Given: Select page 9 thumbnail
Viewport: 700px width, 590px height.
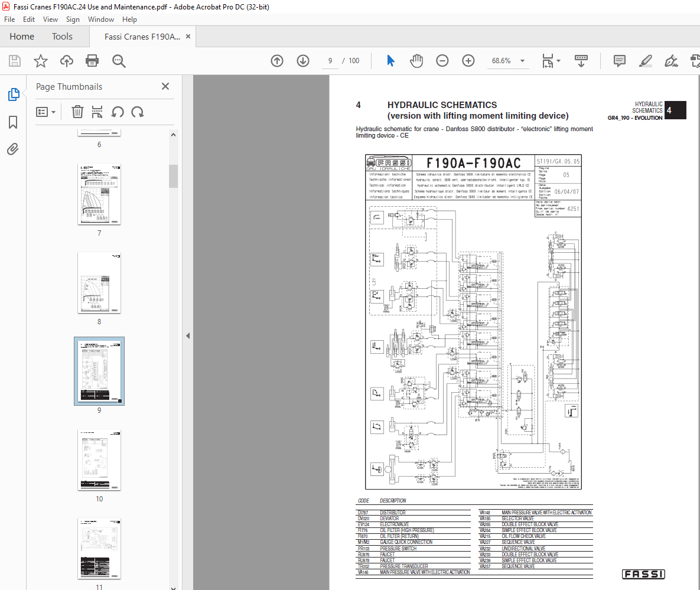Looking at the screenshot, I should point(99,371).
